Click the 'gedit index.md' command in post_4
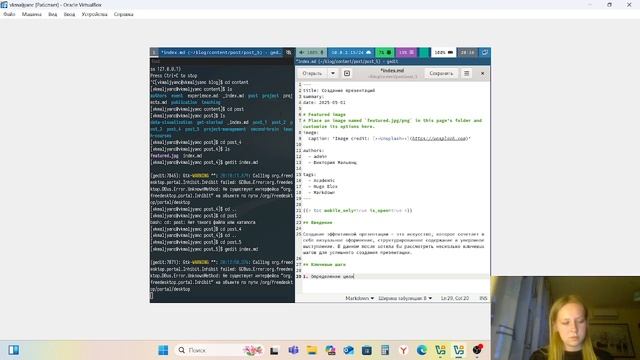This screenshot has width=640, height=360. point(241,162)
